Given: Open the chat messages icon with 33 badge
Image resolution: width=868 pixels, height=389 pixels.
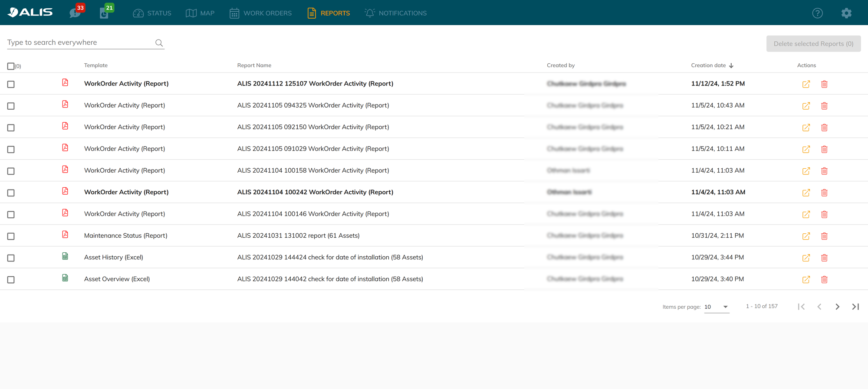Looking at the screenshot, I should (x=75, y=13).
